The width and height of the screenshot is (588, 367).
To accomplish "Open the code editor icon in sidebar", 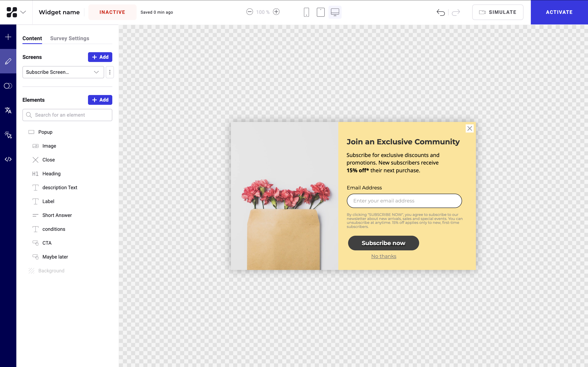I will (x=8, y=159).
